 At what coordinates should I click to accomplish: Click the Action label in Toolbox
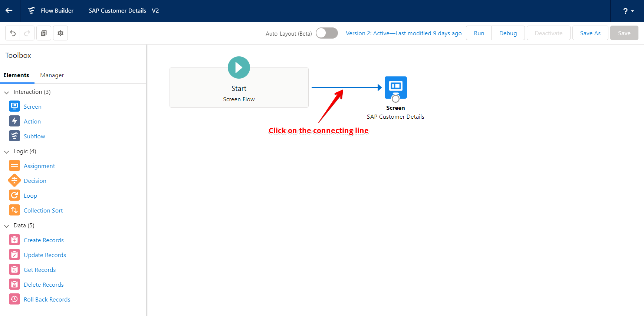(32, 122)
